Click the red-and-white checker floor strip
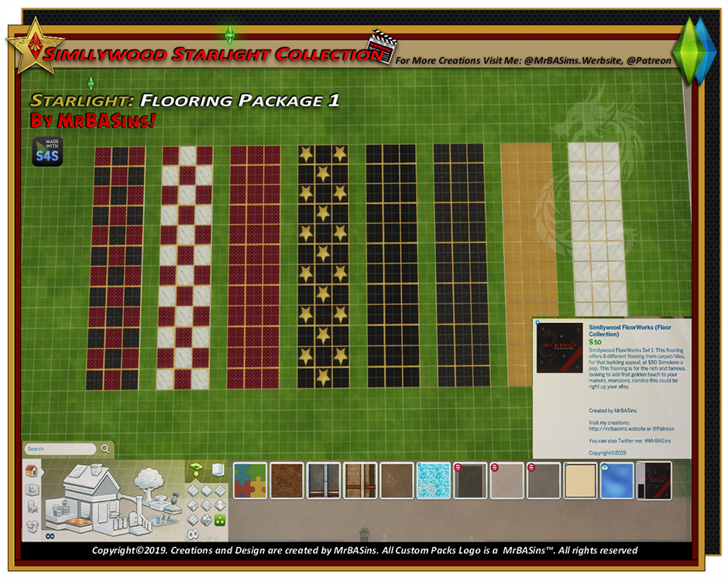Image resolution: width=728 pixels, height=578 pixels. [185, 268]
